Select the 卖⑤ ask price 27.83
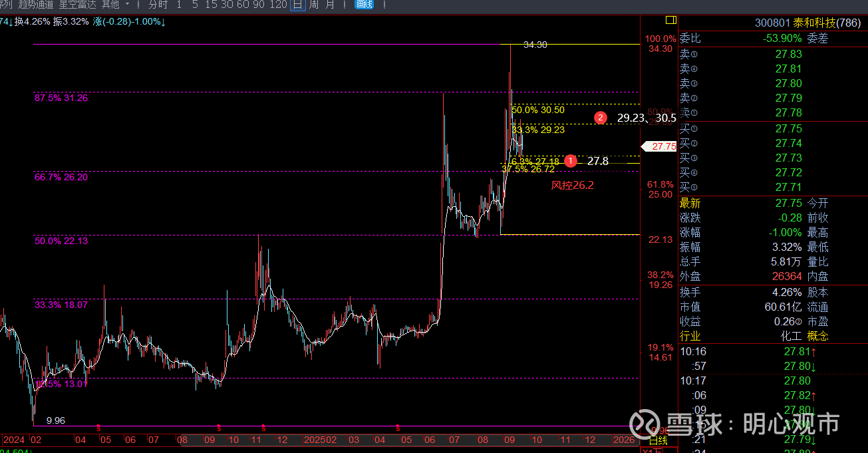Image resolution: width=868 pixels, height=453 pixels. tap(789, 55)
